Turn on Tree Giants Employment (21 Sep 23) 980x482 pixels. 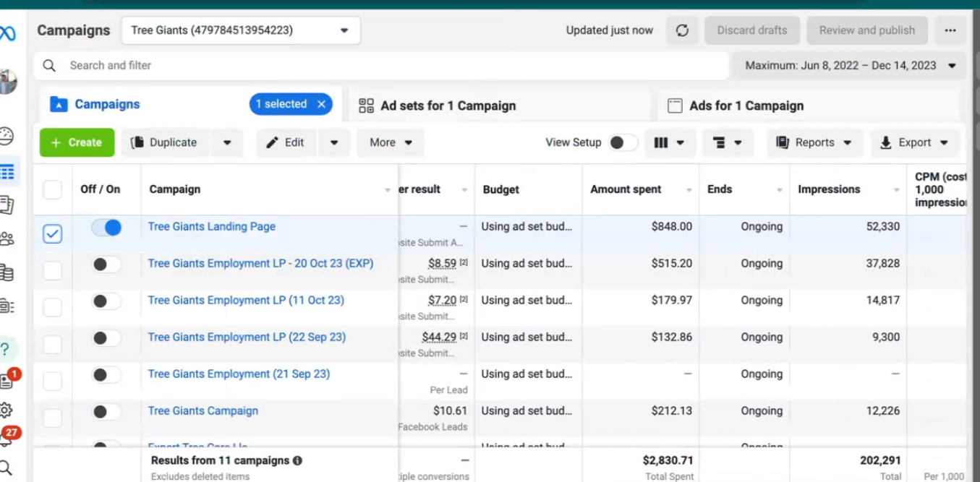coord(106,375)
